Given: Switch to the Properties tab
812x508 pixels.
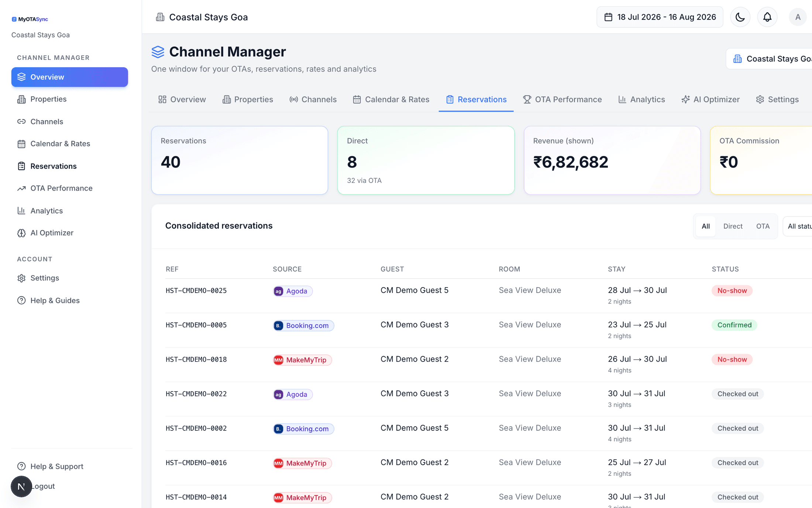Looking at the screenshot, I should 248,99.
